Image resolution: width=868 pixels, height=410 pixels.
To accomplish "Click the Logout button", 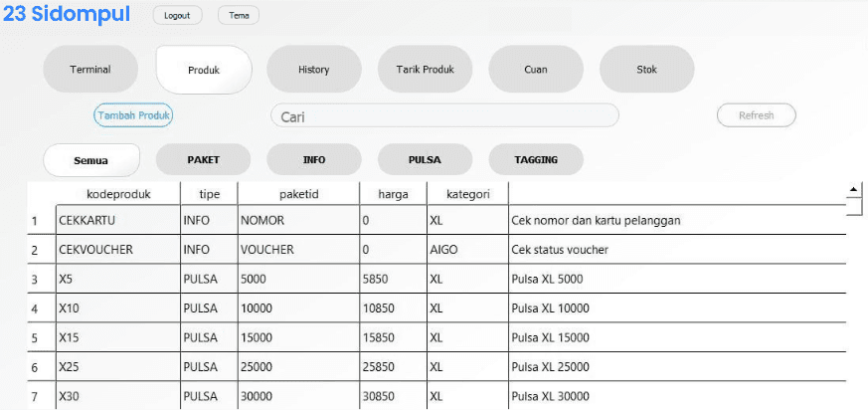I will pyautogui.click(x=177, y=16).
